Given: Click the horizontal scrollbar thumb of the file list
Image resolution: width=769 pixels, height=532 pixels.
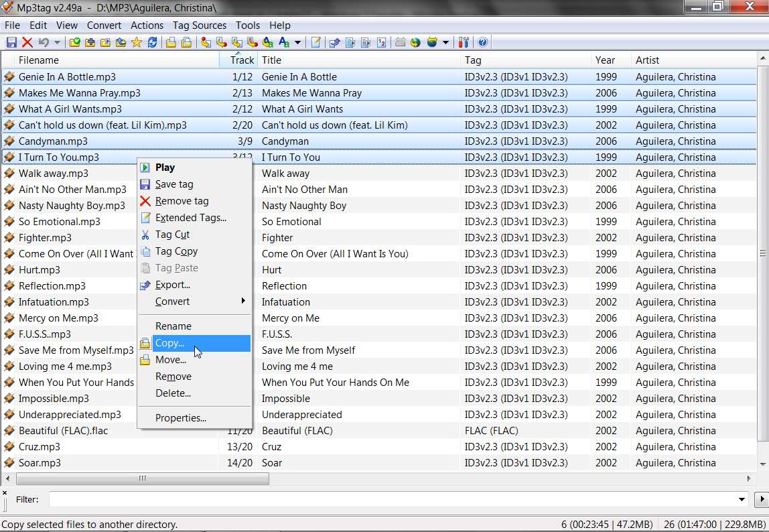Looking at the screenshot, I should point(142,478).
